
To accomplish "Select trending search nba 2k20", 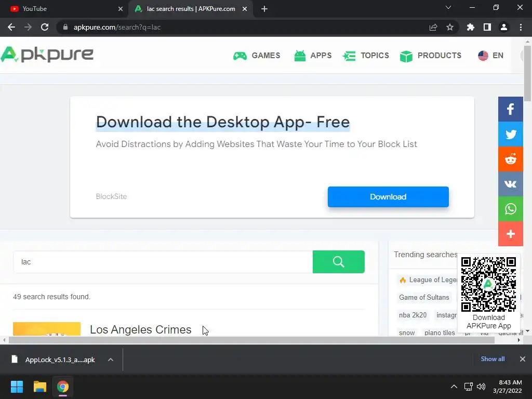I will (413, 315).
